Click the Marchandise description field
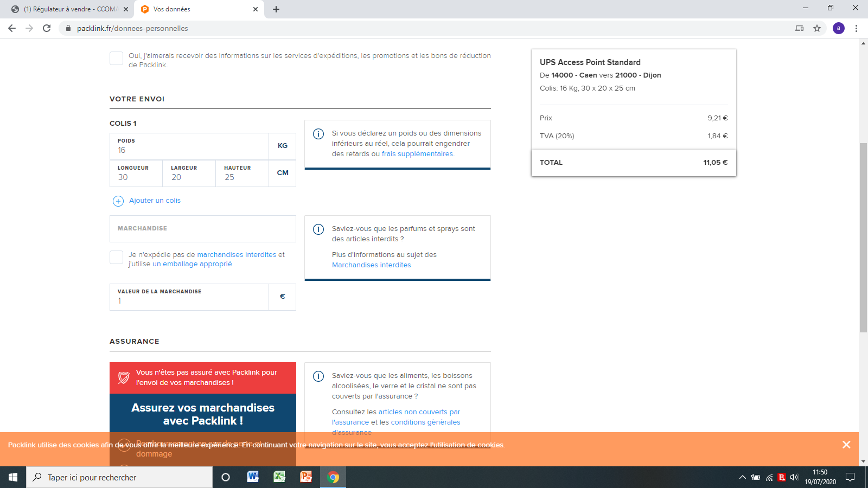Screen dimensions: 868x488 pos(202,229)
